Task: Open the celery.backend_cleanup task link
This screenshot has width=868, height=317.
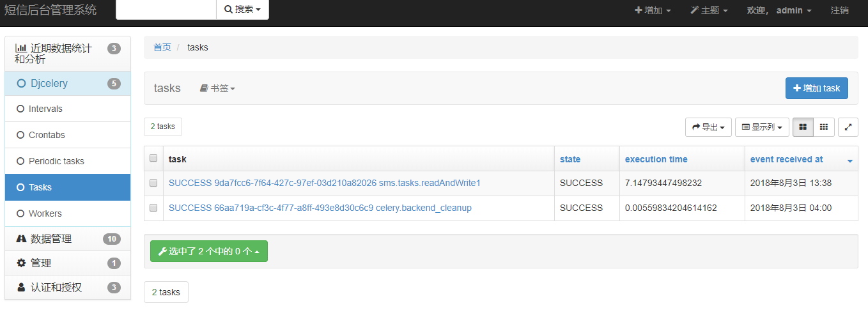Action: coord(320,208)
